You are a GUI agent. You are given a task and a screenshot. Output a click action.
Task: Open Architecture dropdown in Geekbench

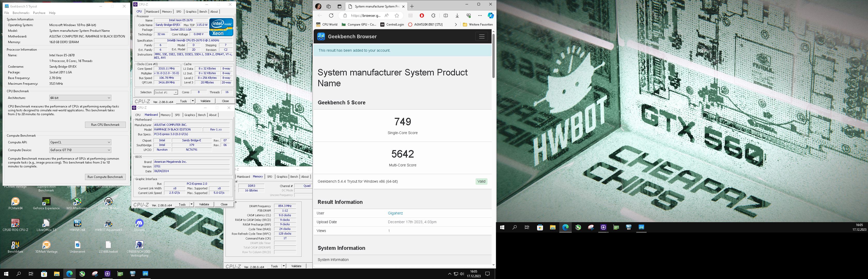(x=80, y=98)
